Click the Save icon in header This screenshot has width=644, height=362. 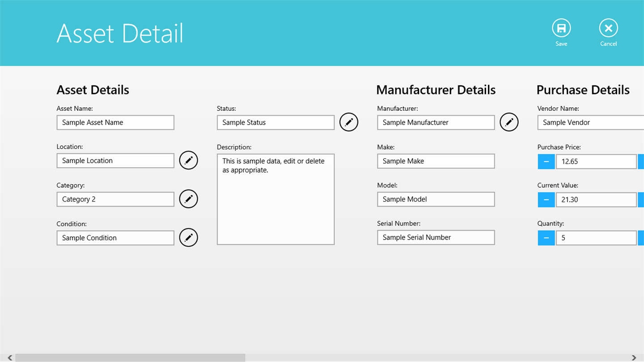[x=561, y=28]
